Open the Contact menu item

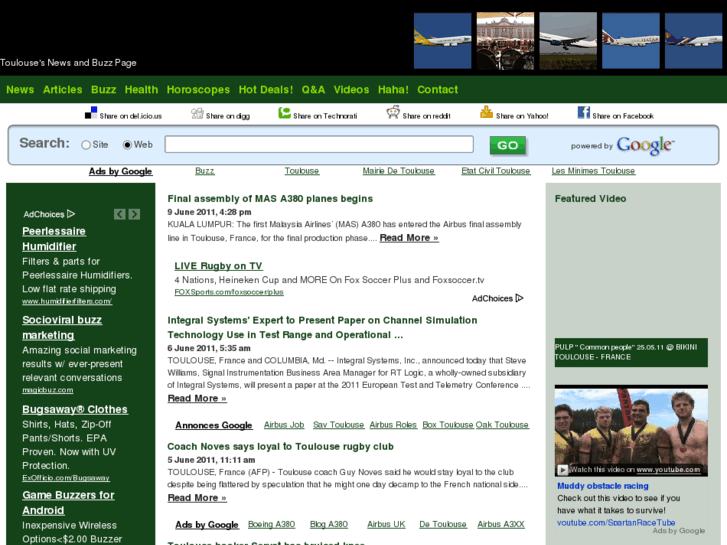(x=437, y=90)
